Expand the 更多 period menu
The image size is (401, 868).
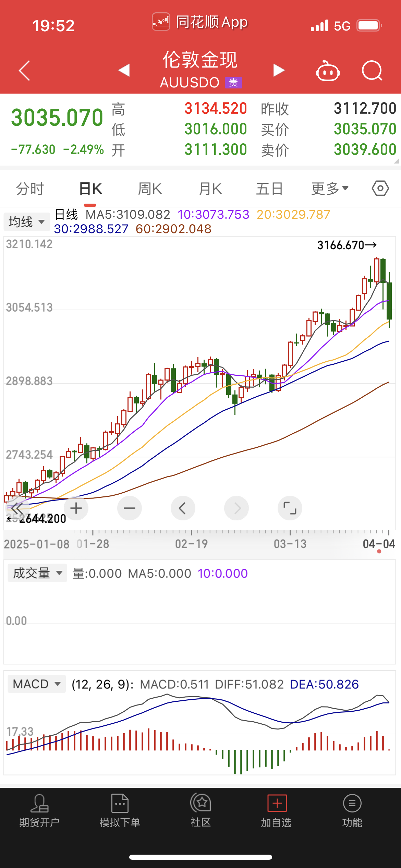(x=330, y=189)
